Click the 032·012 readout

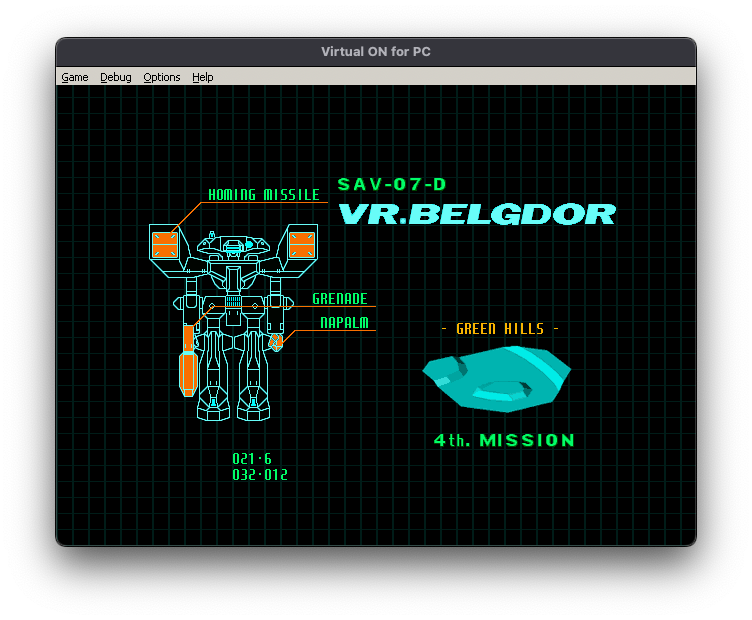(x=260, y=475)
